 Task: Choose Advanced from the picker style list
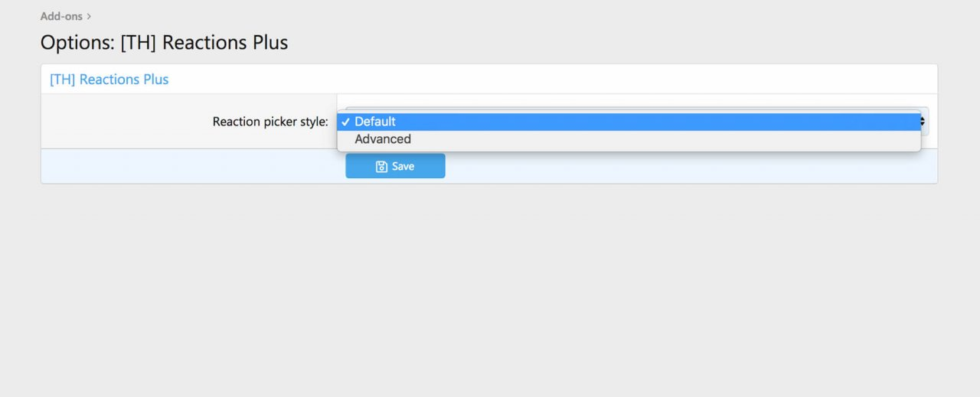point(383,139)
